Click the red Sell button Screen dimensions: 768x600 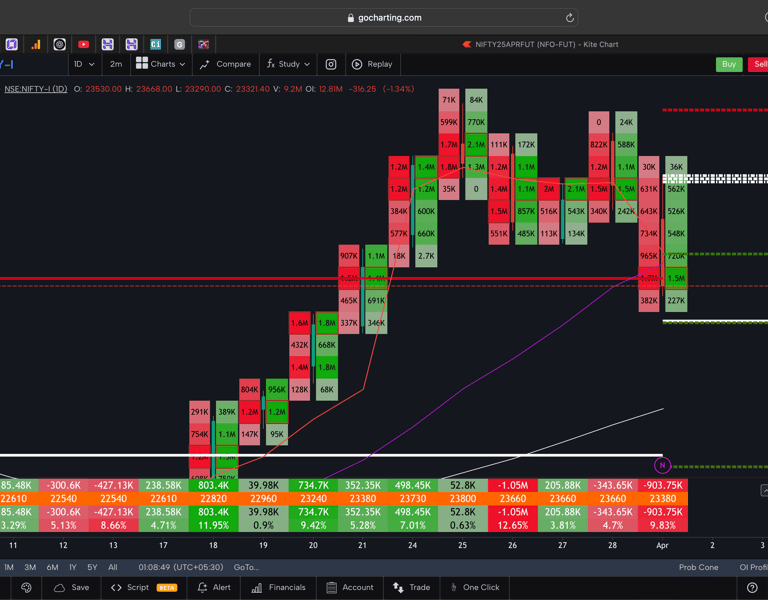759,64
